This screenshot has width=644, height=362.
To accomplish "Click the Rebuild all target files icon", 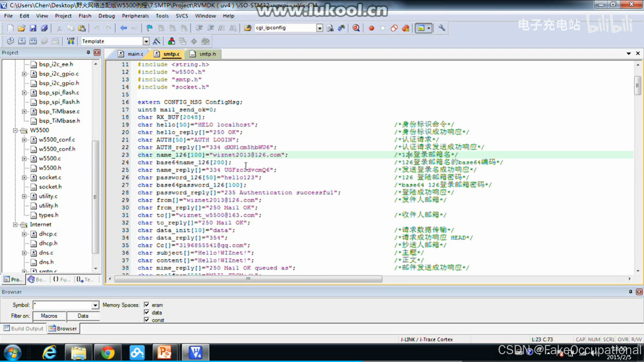I will [x=33, y=41].
